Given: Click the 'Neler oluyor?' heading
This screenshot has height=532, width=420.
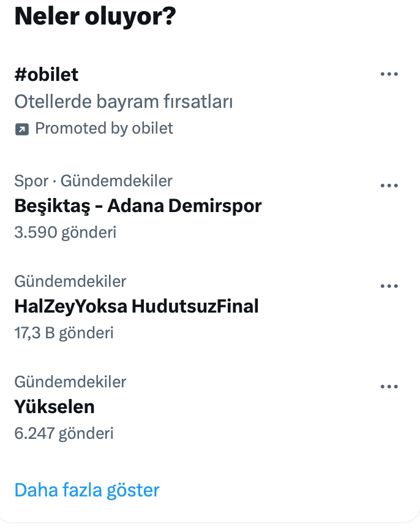Looking at the screenshot, I should 96,17.
